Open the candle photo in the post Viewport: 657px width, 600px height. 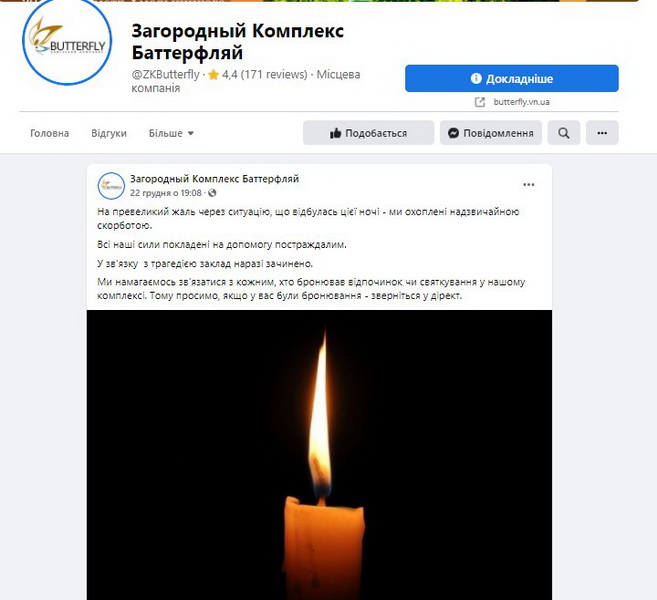(319, 455)
